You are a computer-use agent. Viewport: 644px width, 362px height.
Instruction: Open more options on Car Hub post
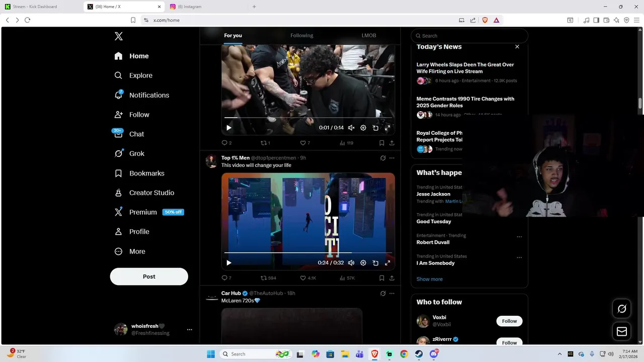pos(392,293)
